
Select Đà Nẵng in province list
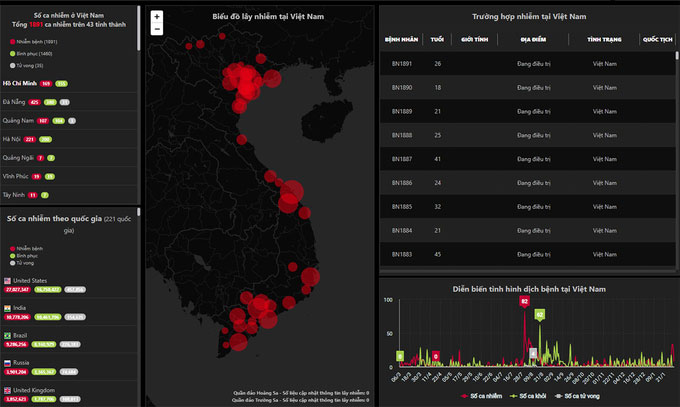(x=14, y=102)
